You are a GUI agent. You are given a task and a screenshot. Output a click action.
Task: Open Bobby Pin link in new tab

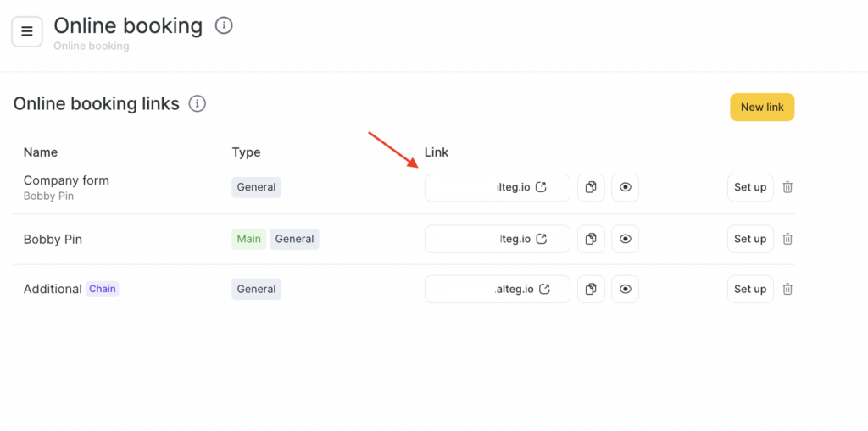[x=542, y=239]
